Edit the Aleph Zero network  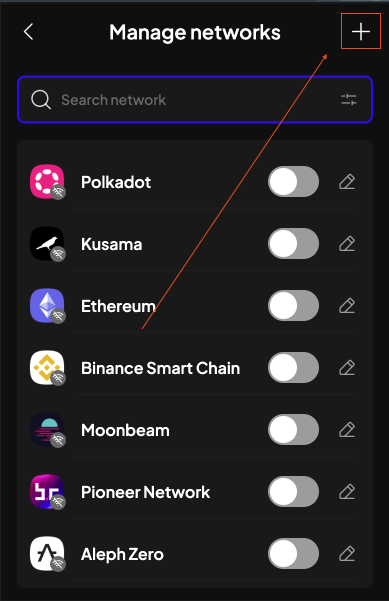[347, 554]
